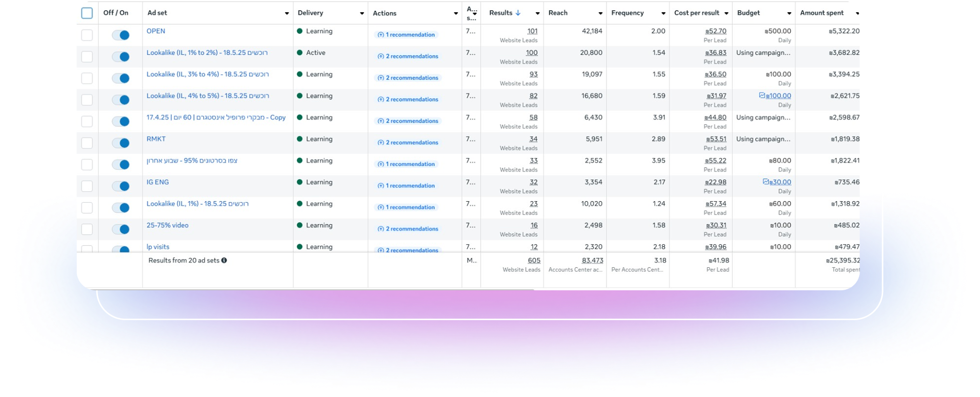Disable the RMKT ad set switch
Screen dimensions: 980x397
click(x=120, y=143)
